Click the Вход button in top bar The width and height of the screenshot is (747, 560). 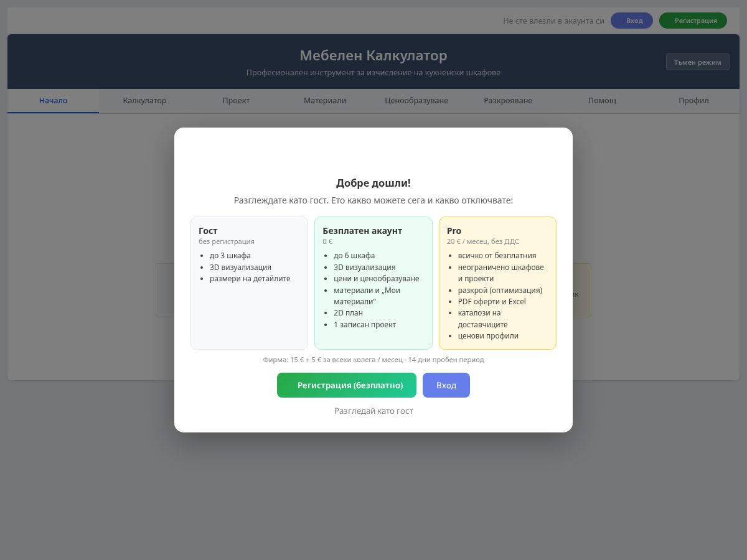631,21
